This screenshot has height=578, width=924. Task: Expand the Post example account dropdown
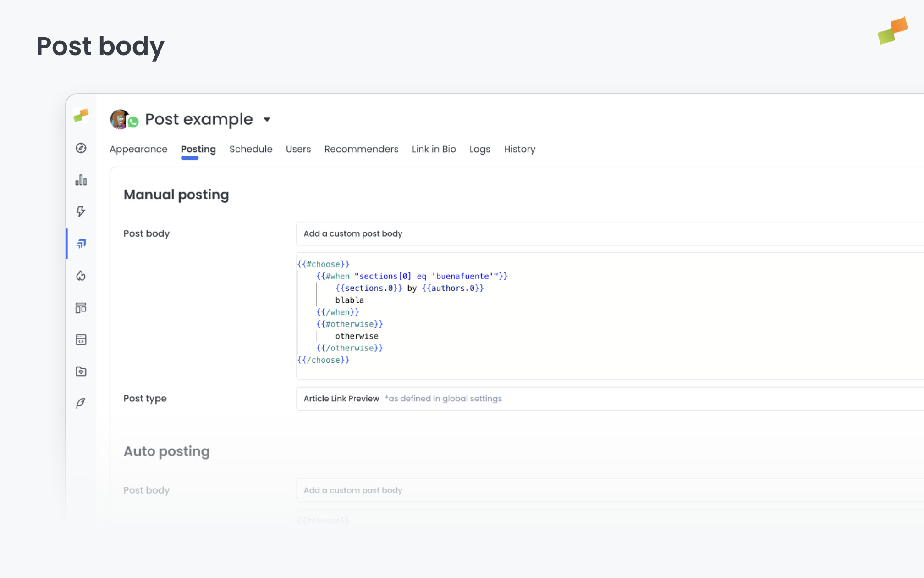(x=267, y=119)
